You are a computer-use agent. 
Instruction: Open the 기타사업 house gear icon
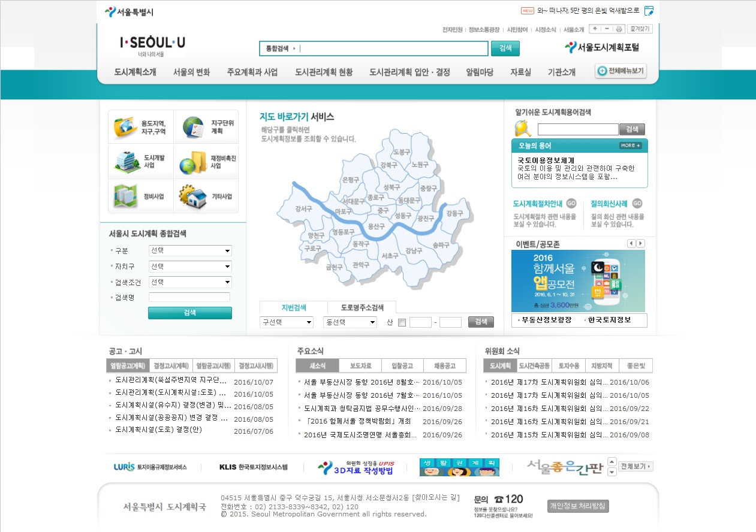click(193, 196)
